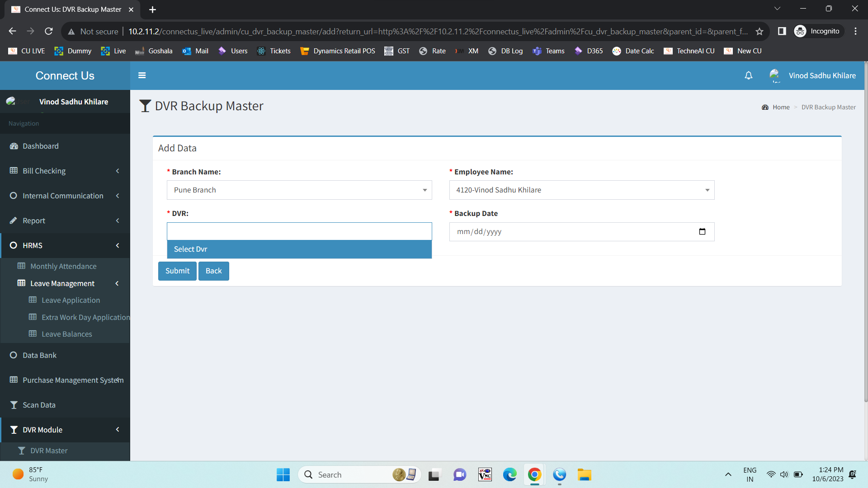Open Google Chrome from the taskbar
Image resolution: width=868 pixels, height=488 pixels.
click(x=534, y=475)
